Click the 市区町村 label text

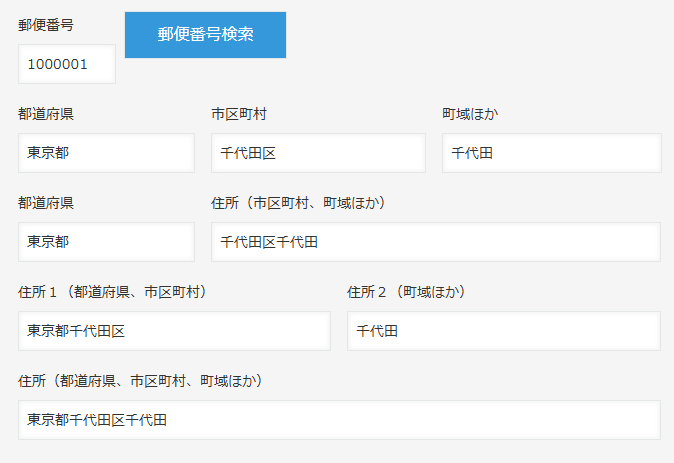(238, 114)
